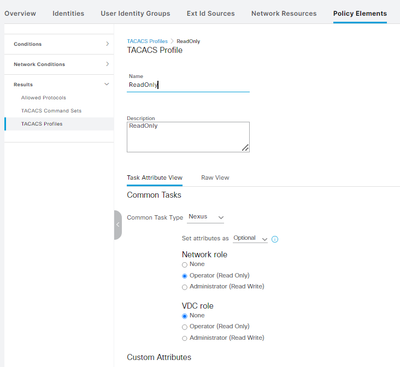This screenshot has height=367, width=400.
Task: Click the Custom Attributes heading
Action: [x=159, y=357]
